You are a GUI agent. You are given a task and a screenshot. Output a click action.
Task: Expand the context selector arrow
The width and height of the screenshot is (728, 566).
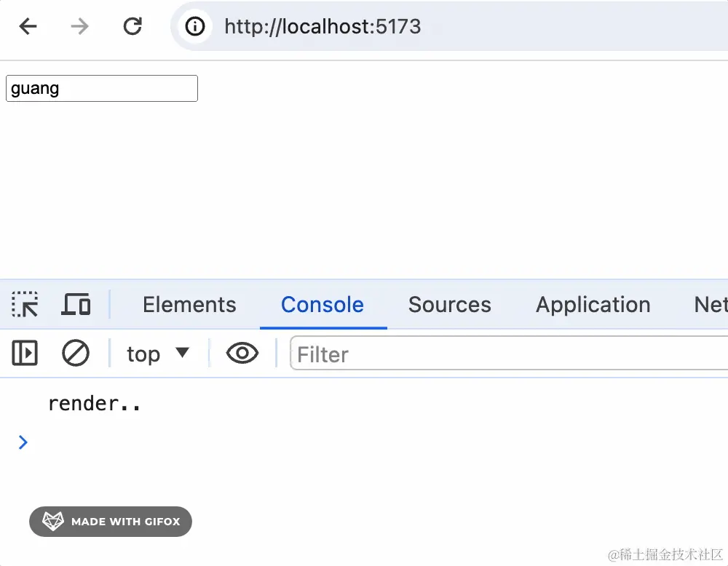183,353
